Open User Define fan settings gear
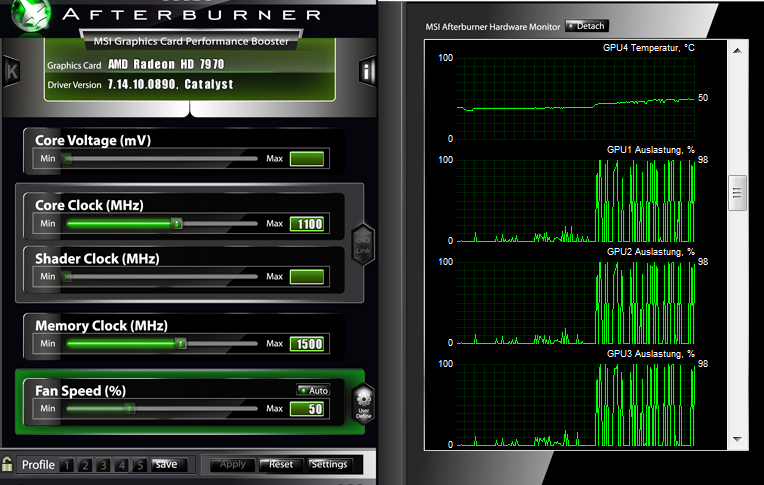Screen dimensions: 764x485 pyautogui.click(x=363, y=404)
